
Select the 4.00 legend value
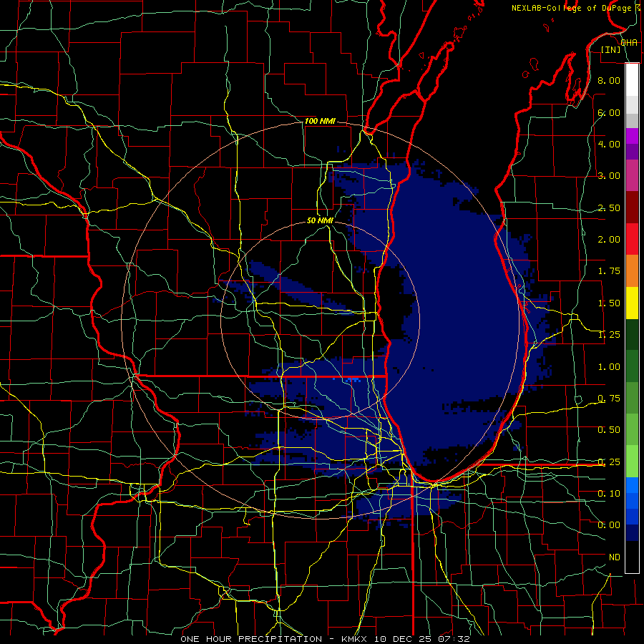tap(609, 144)
